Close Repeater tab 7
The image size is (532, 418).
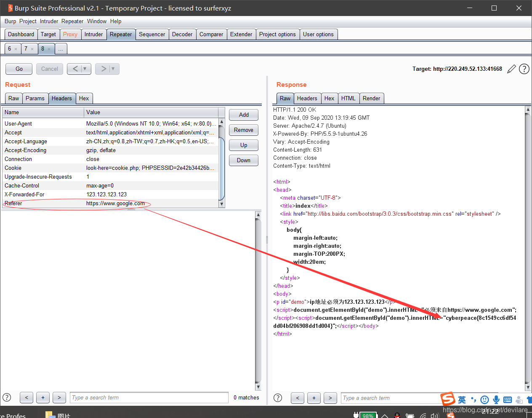click(x=32, y=49)
